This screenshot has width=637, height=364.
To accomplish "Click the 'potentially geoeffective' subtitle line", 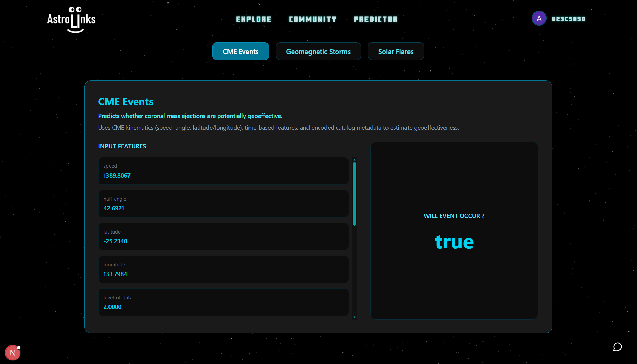I will [190, 116].
